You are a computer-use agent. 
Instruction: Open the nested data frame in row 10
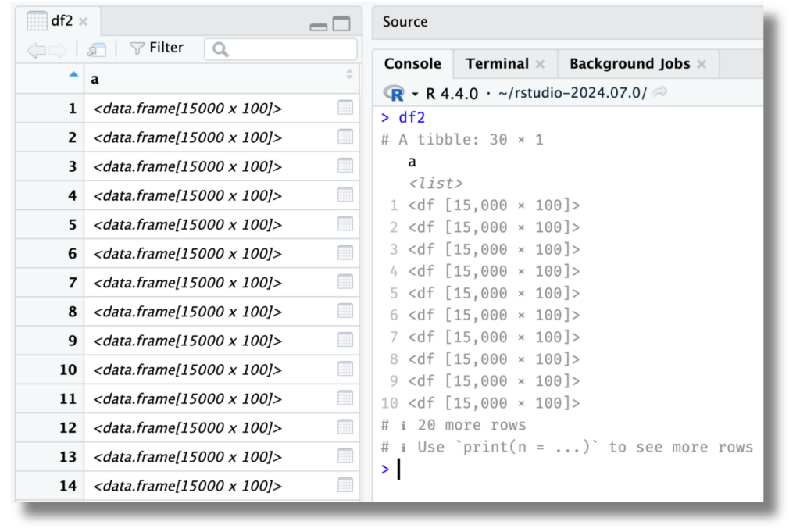pos(345,370)
